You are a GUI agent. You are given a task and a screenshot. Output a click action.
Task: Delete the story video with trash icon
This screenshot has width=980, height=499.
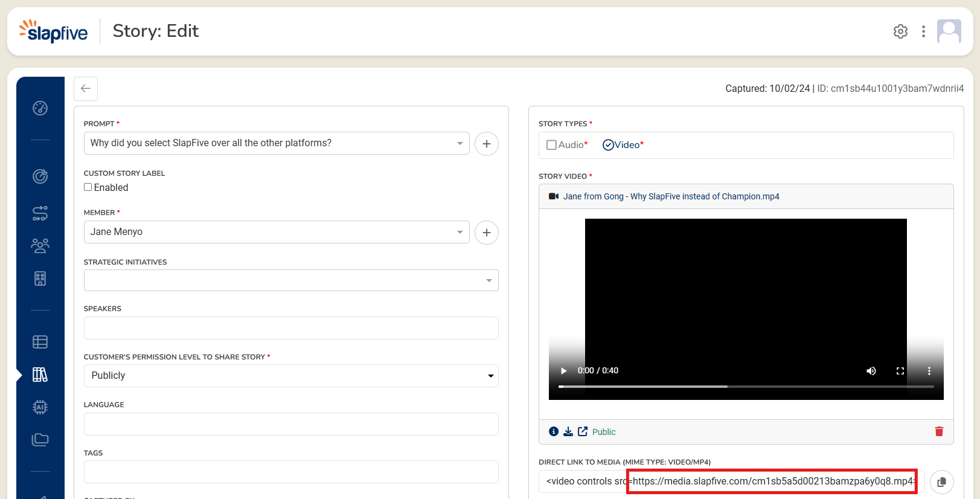coord(939,431)
